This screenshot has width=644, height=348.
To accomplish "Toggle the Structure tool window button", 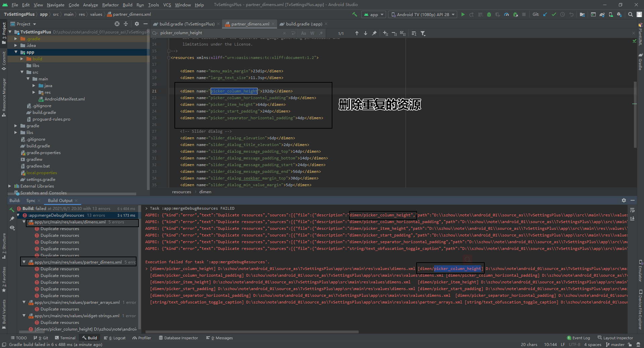I will coord(4,246).
